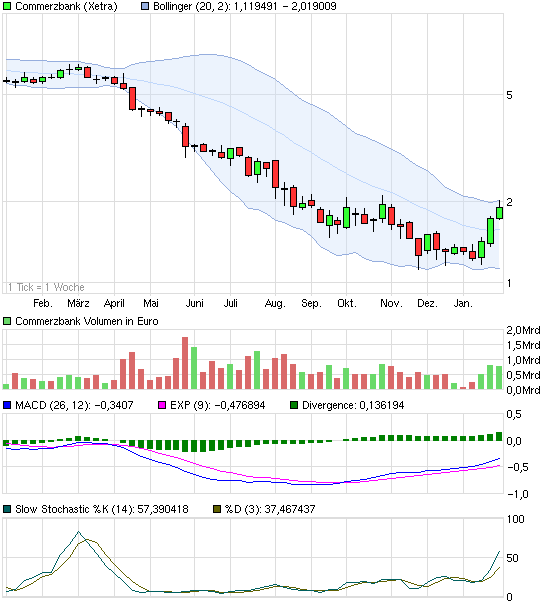Click the '2,0Mrd' volume axis label
Screen dimensions: 545x606
coord(523,330)
